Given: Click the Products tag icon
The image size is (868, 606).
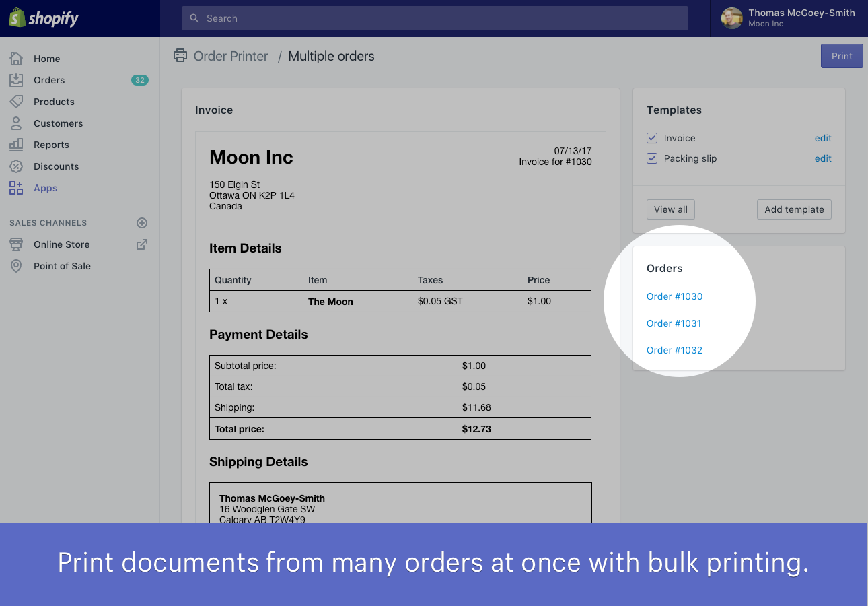Looking at the screenshot, I should (x=16, y=102).
